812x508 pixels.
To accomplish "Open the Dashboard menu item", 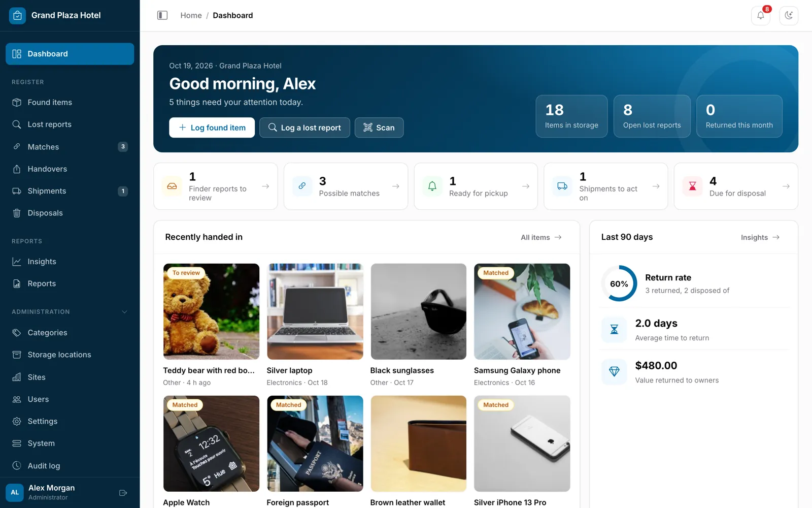I will pos(70,54).
